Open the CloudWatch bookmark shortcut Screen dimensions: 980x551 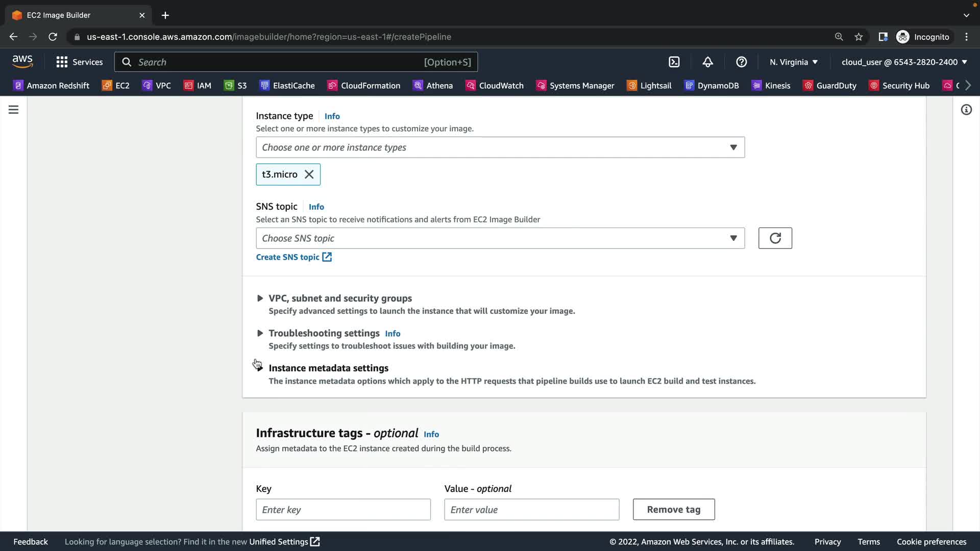coord(495,86)
